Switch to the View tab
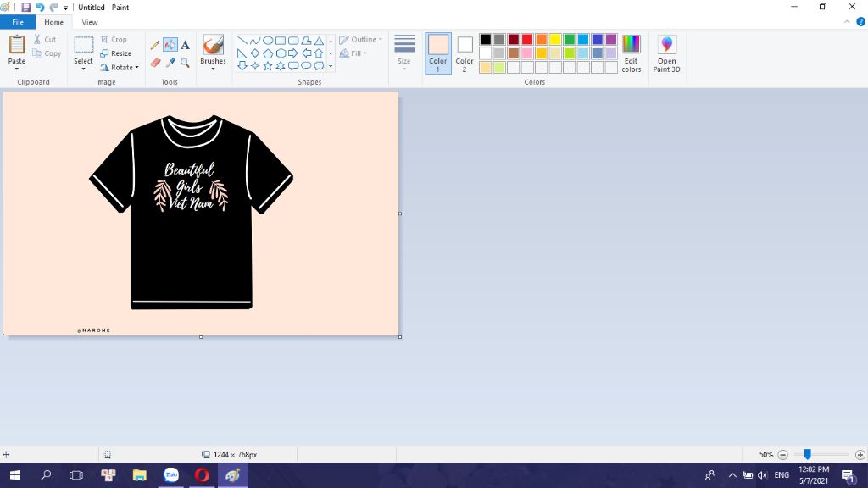 [x=90, y=22]
